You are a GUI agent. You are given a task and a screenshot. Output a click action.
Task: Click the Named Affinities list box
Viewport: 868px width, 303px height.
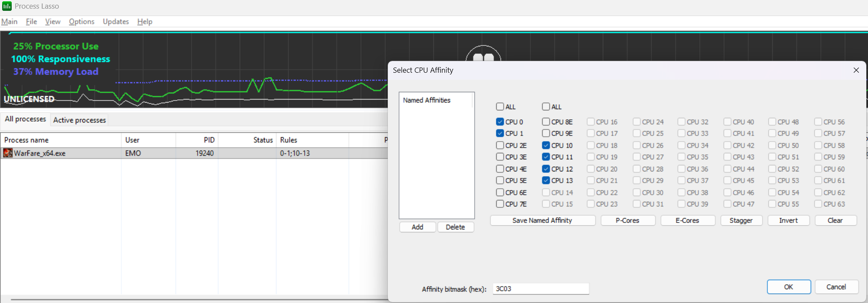(x=437, y=155)
